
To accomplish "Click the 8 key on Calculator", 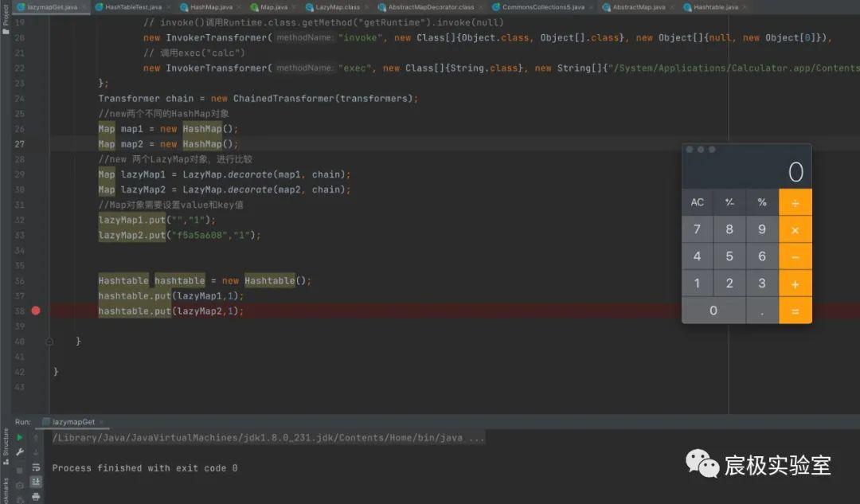I will (x=729, y=229).
